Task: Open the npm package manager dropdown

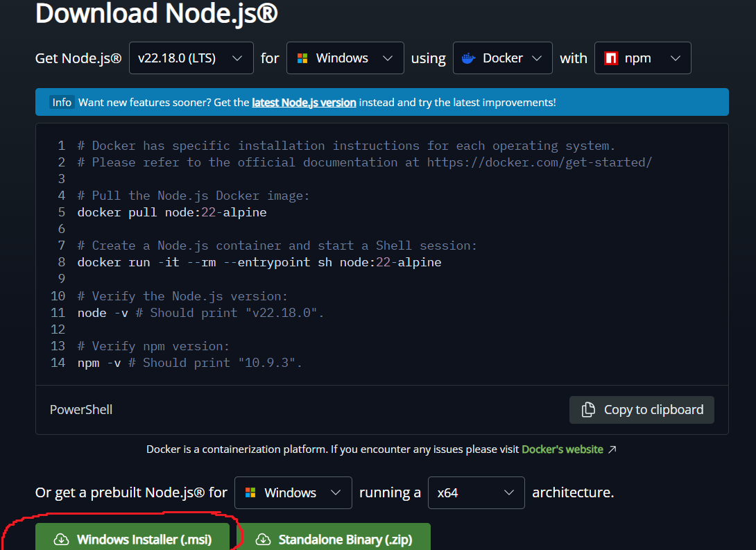Action: click(642, 58)
